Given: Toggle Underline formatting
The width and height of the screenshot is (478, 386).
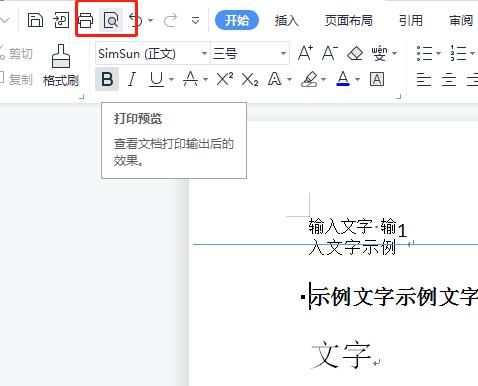Looking at the screenshot, I should coord(157,79).
